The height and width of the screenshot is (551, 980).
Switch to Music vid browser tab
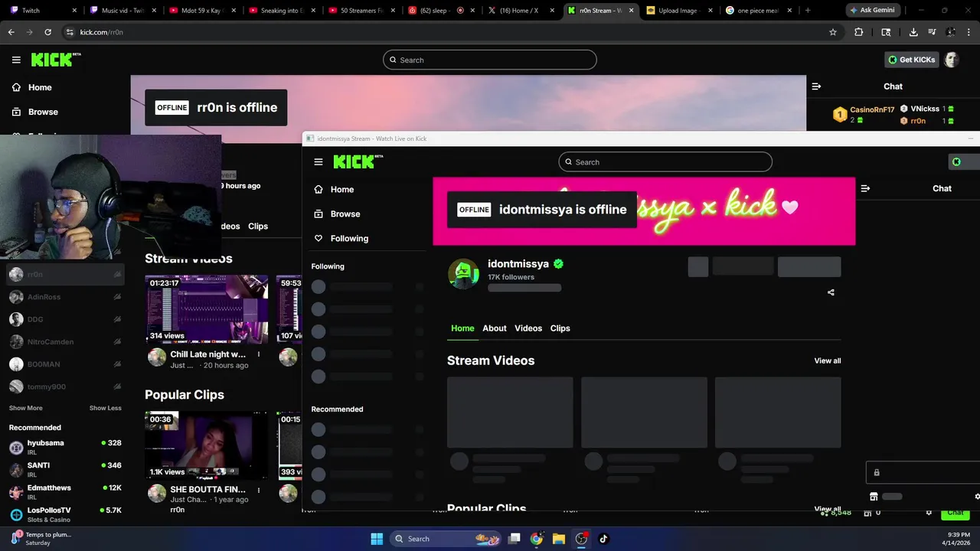121,11
